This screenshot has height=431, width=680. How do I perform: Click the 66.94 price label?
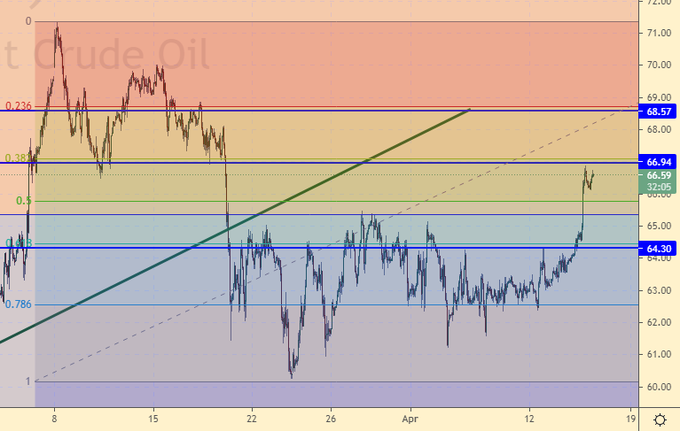pyautogui.click(x=658, y=161)
